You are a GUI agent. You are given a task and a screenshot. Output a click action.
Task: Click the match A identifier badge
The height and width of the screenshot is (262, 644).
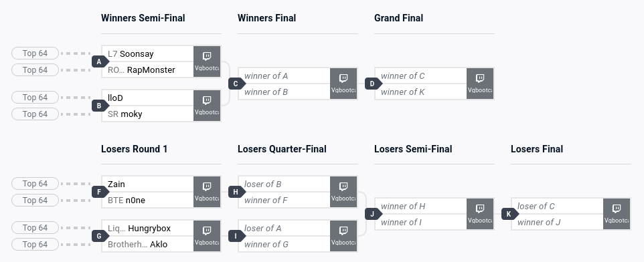[x=100, y=62]
